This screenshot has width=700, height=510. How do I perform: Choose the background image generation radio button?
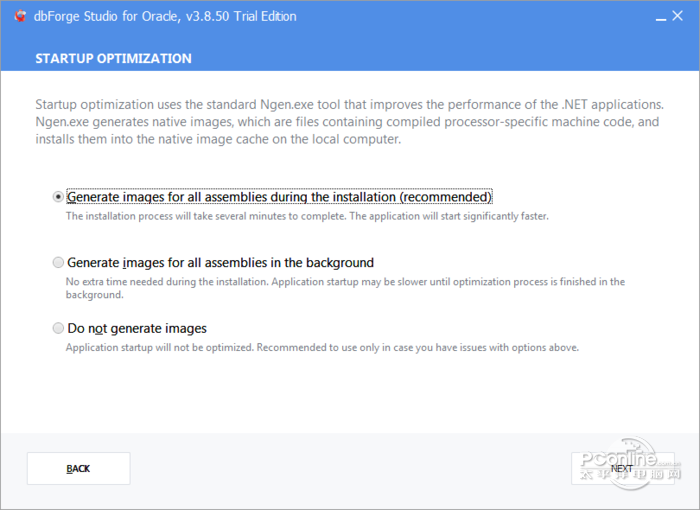[x=57, y=263]
